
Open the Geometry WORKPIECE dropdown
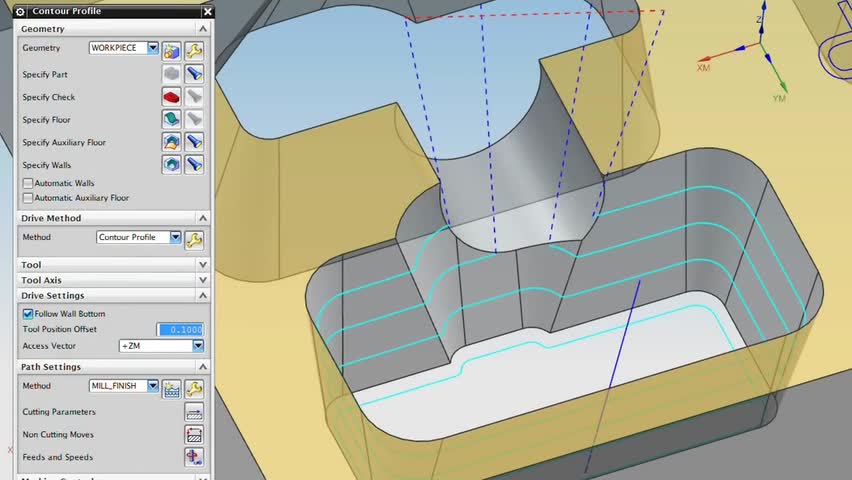pos(123,48)
